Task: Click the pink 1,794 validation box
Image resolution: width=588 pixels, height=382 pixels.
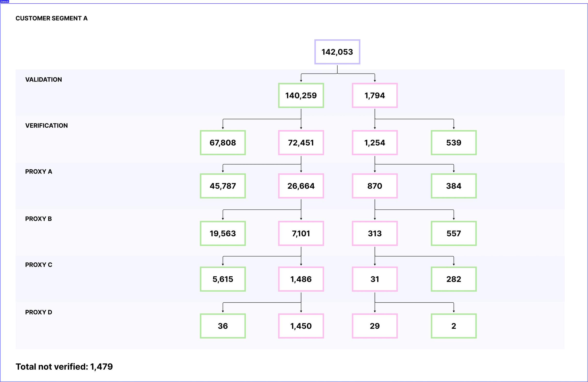Action: coord(375,95)
